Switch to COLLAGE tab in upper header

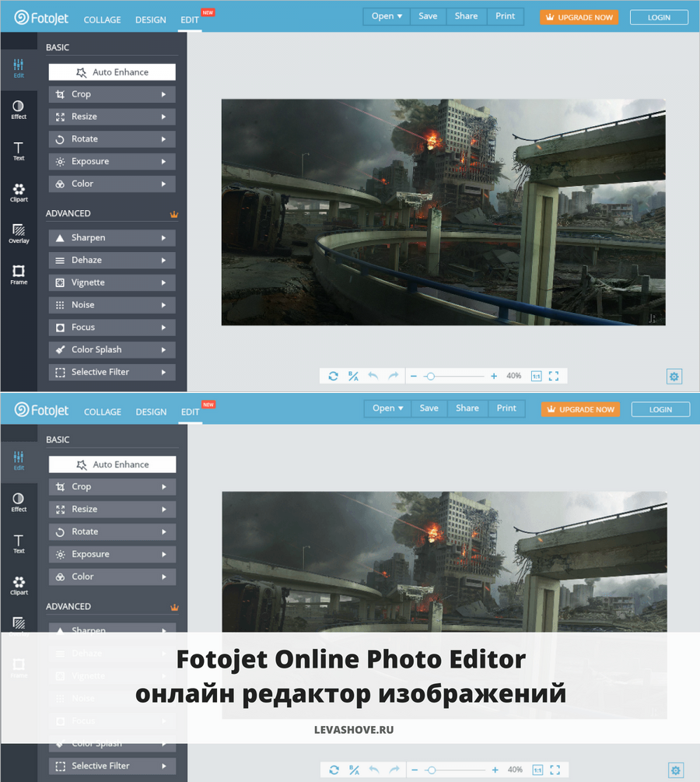pos(102,20)
